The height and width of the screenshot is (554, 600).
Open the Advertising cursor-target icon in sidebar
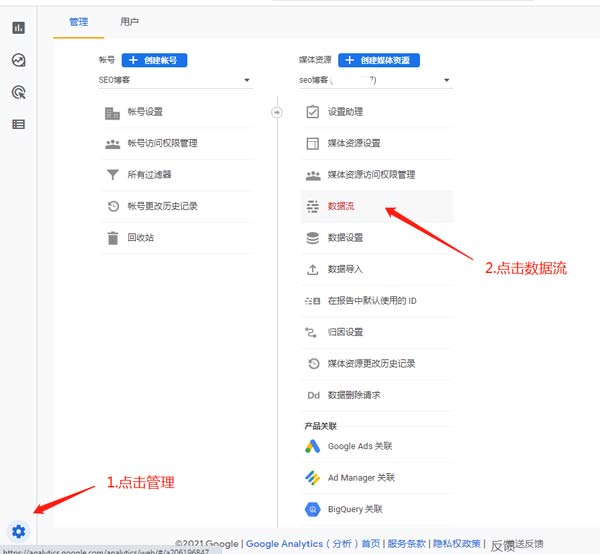coord(18,92)
